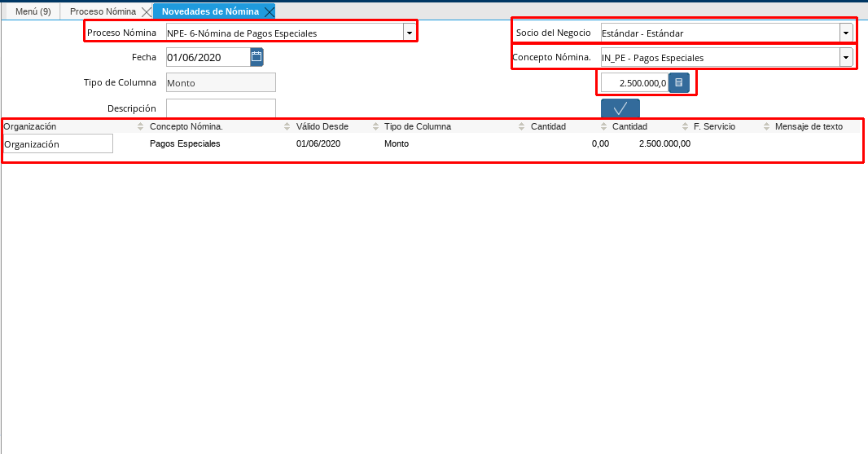Sort by Organización column arrows
Viewport: 868px width, 454px height.
pyautogui.click(x=140, y=126)
